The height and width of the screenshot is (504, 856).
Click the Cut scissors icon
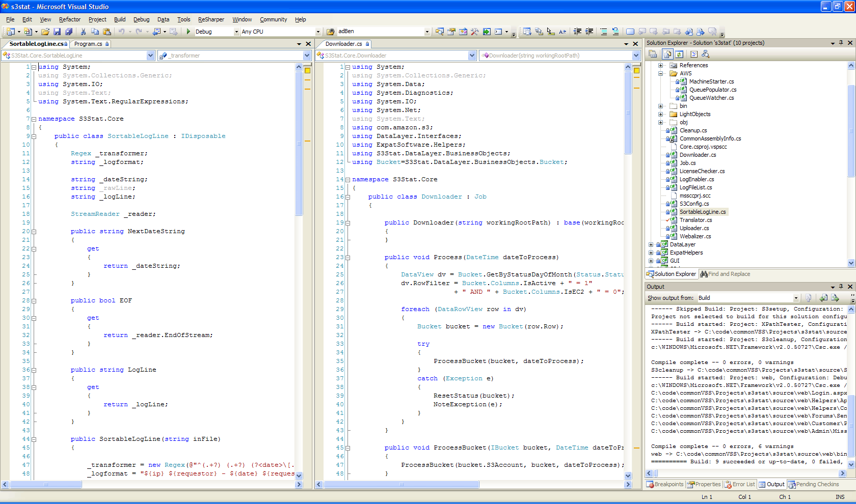84,32
